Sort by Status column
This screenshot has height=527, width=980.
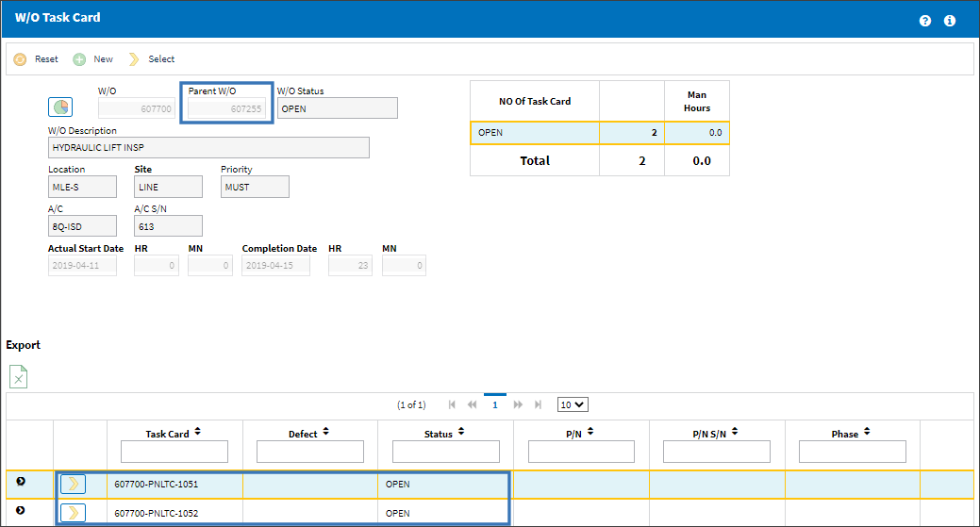click(461, 432)
